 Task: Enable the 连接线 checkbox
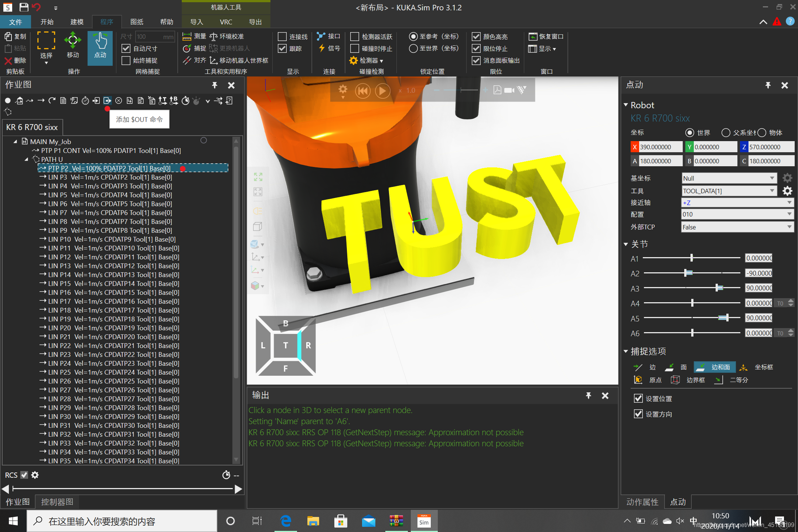[x=282, y=37]
